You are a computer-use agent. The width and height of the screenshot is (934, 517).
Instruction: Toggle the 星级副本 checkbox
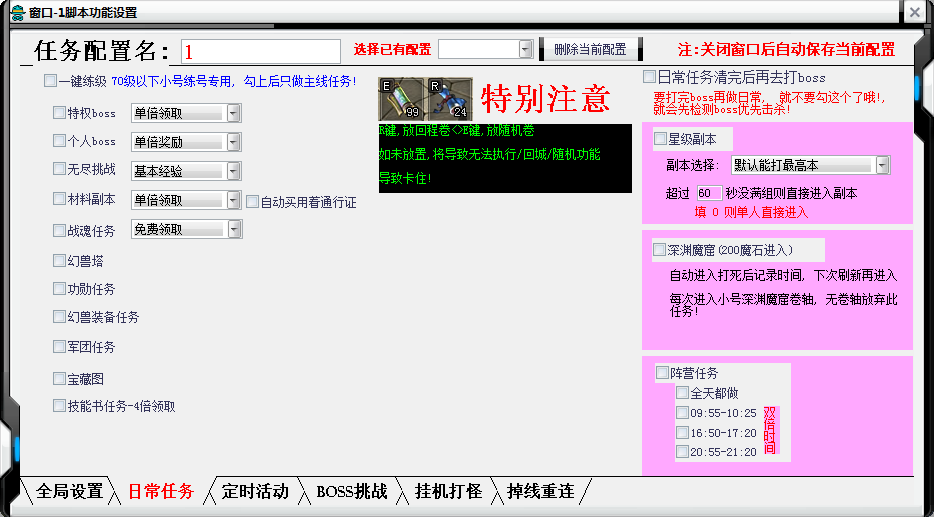coord(660,139)
